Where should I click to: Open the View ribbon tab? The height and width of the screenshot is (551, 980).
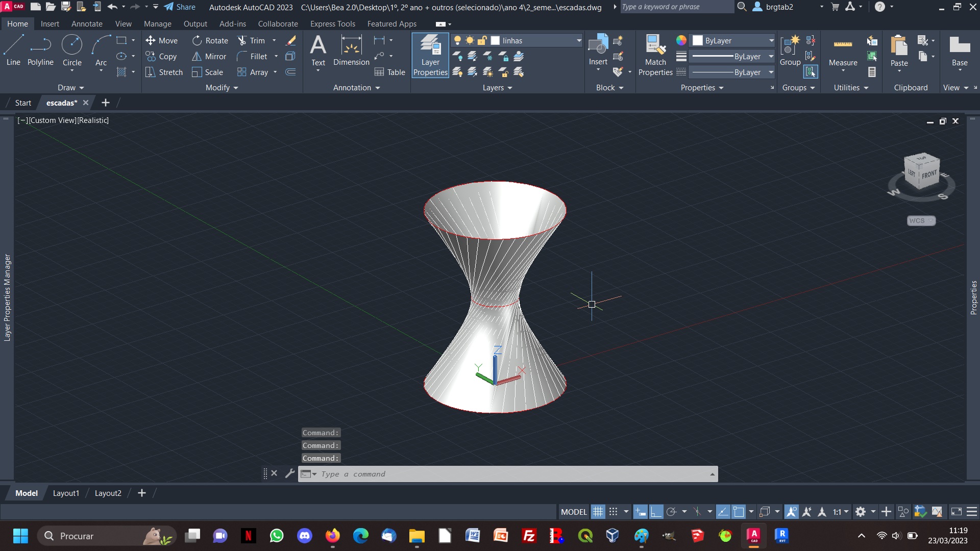(x=123, y=24)
